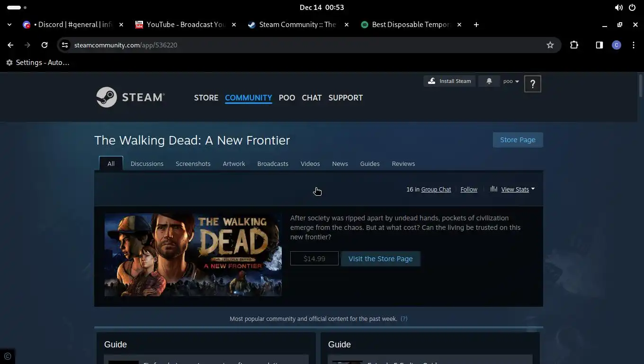Click the Install Steam button

pos(449,81)
